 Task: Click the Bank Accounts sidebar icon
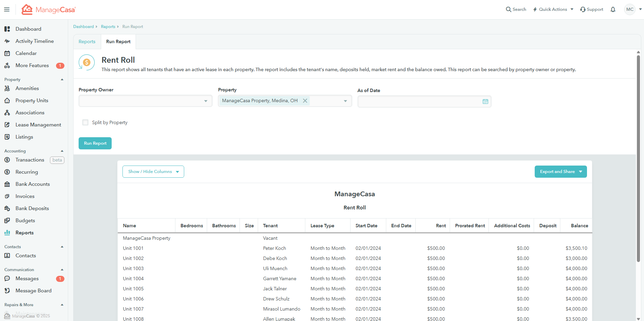(x=7, y=184)
